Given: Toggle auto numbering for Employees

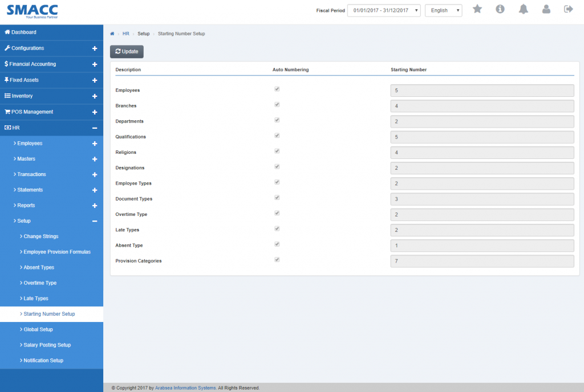Looking at the screenshot, I should tap(277, 89).
